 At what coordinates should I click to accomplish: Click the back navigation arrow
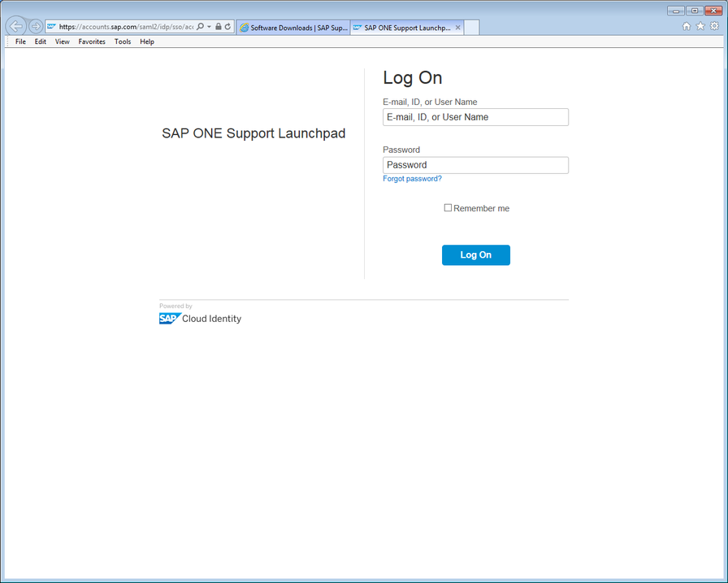click(x=16, y=26)
